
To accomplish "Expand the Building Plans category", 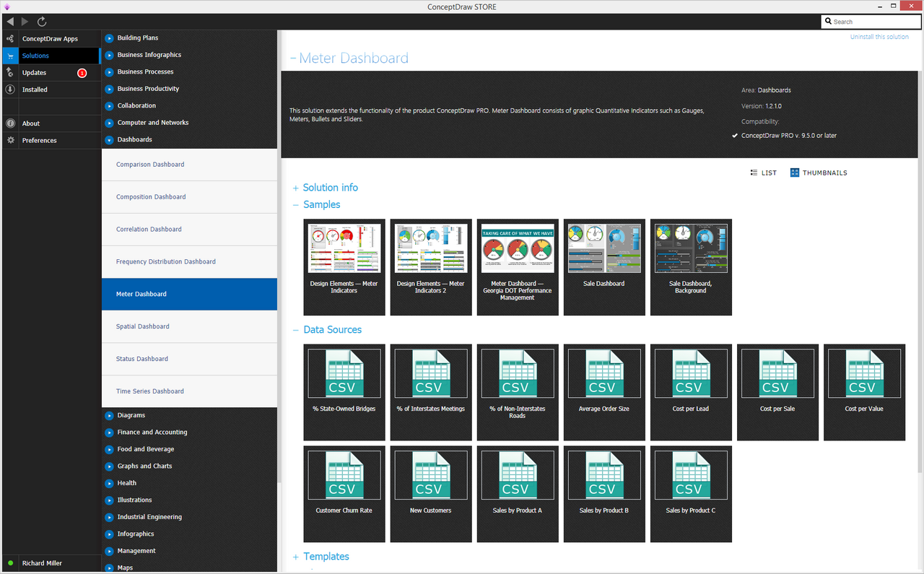I will pyautogui.click(x=137, y=38).
